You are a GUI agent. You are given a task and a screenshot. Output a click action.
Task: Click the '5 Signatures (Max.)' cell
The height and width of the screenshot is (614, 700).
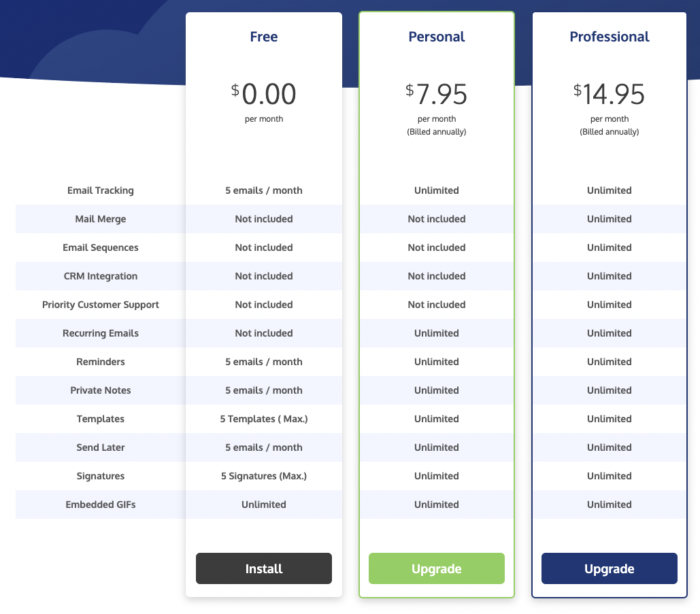(263, 476)
